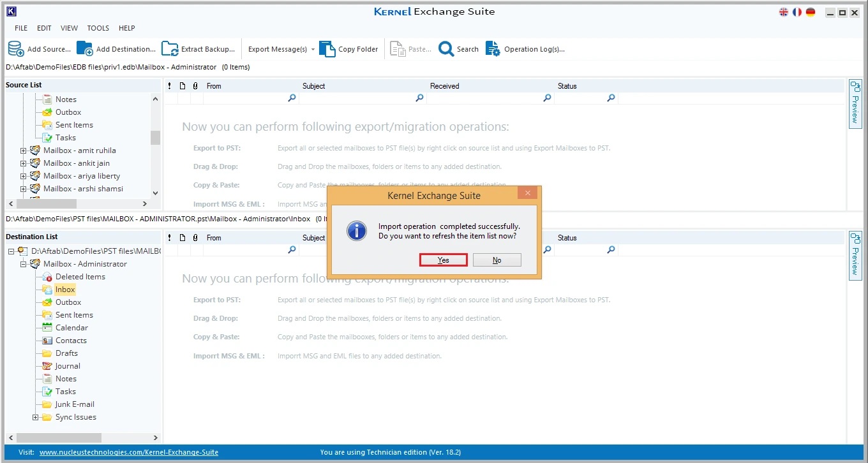Expand Mailbox - ankit jain node

[24, 163]
